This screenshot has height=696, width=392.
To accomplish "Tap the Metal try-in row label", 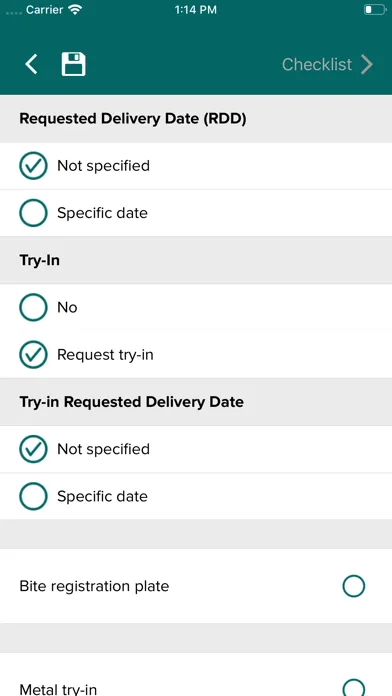I will [58, 689].
